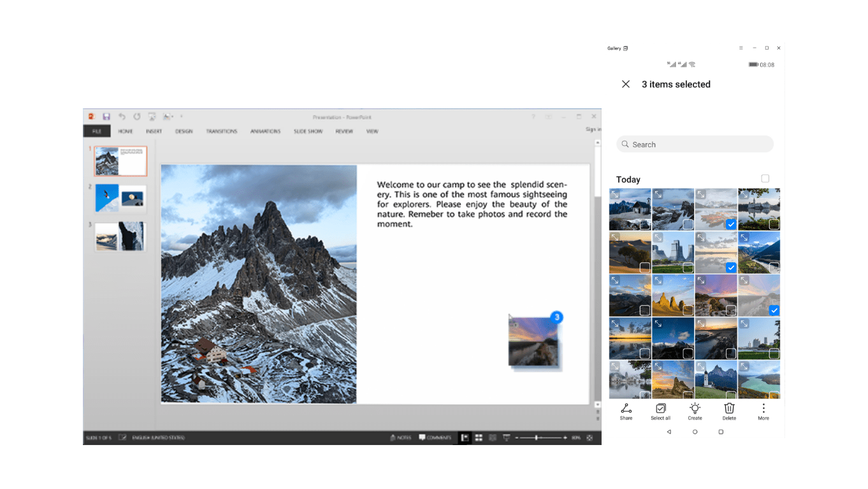The image size is (868, 489).
Task: Tap the Delete trash icon in Gallery
Action: (x=729, y=411)
